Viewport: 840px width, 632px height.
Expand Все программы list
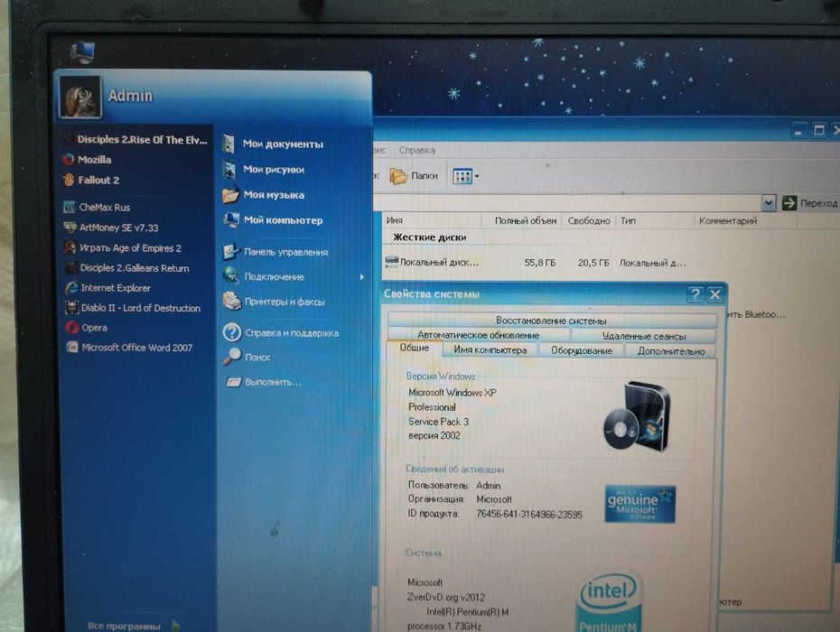pyautogui.click(x=133, y=626)
